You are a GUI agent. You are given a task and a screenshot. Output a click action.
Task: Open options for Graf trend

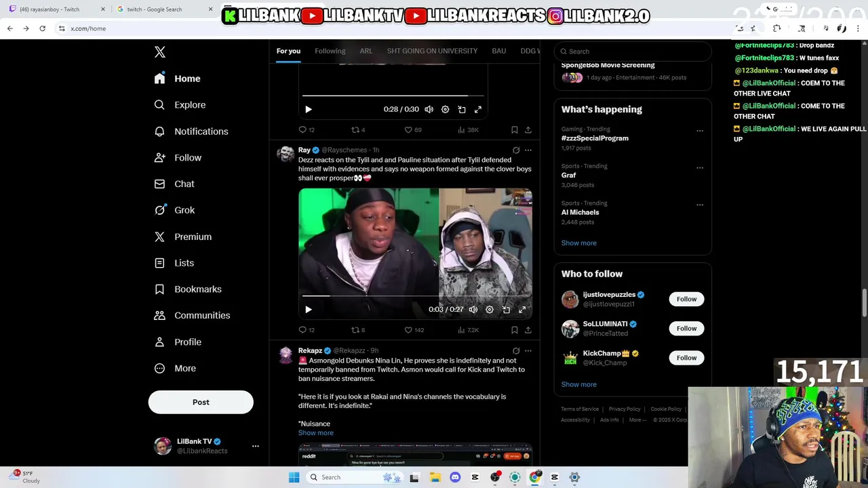click(700, 168)
